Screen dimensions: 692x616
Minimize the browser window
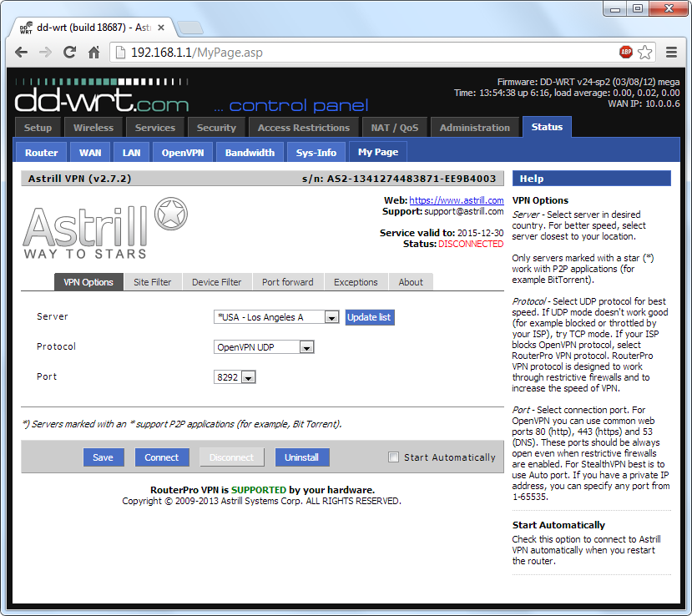click(x=615, y=9)
